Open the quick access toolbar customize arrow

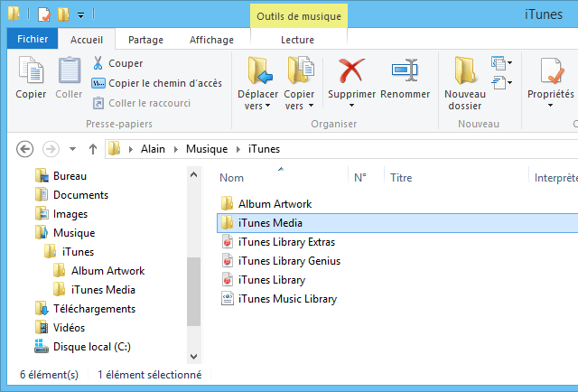click(x=80, y=15)
